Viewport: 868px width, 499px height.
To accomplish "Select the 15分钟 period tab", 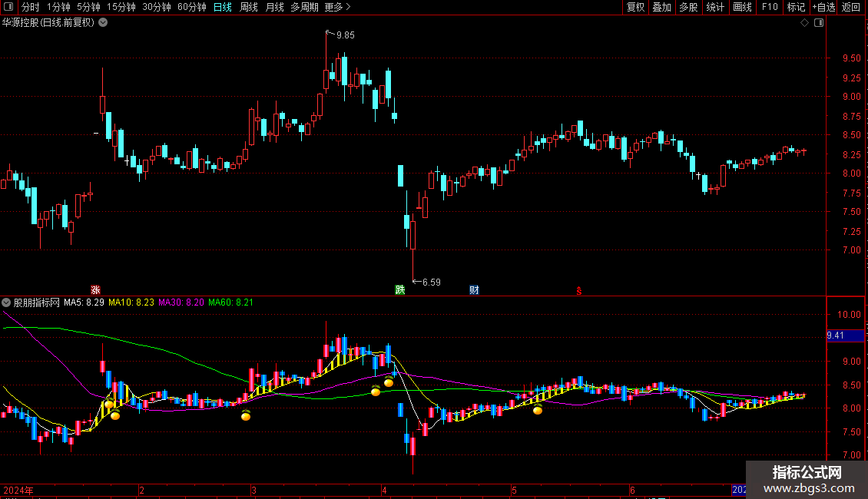I will (x=121, y=7).
